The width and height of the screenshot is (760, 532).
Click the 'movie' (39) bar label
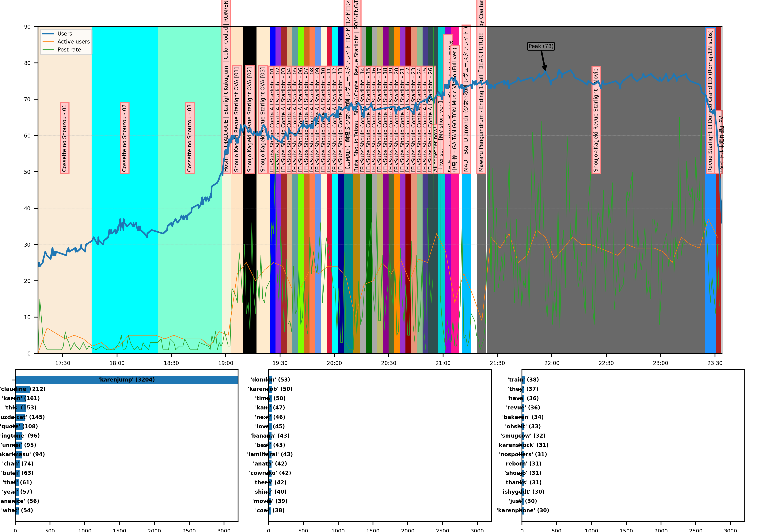270,501
